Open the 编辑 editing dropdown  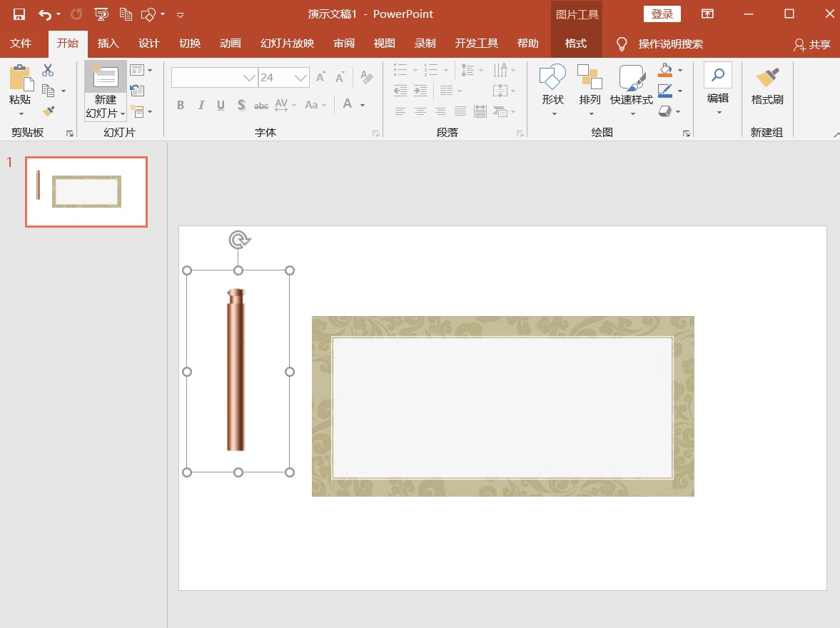pyautogui.click(x=717, y=89)
